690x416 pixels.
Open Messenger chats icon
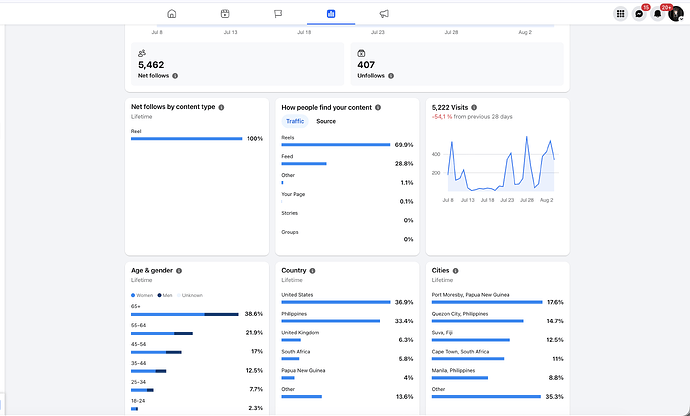pyautogui.click(x=639, y=14)
